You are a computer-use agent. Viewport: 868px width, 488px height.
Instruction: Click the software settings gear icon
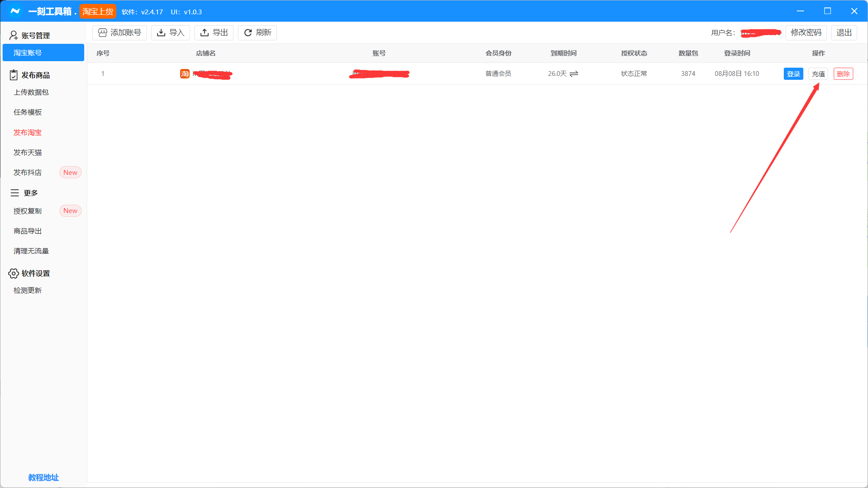click(x=13, y=273)
